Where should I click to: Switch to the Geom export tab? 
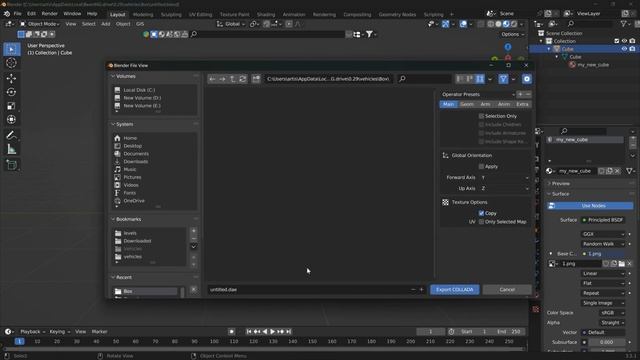(x=467, y=104)
